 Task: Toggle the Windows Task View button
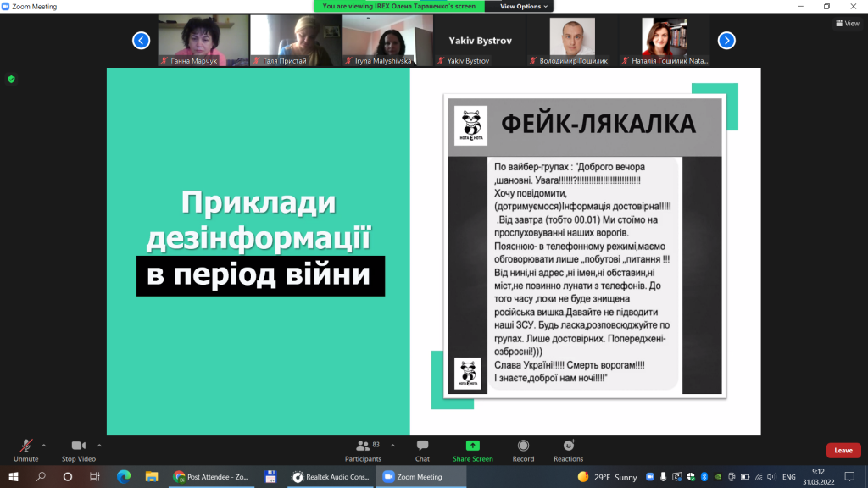click(95, 476)
